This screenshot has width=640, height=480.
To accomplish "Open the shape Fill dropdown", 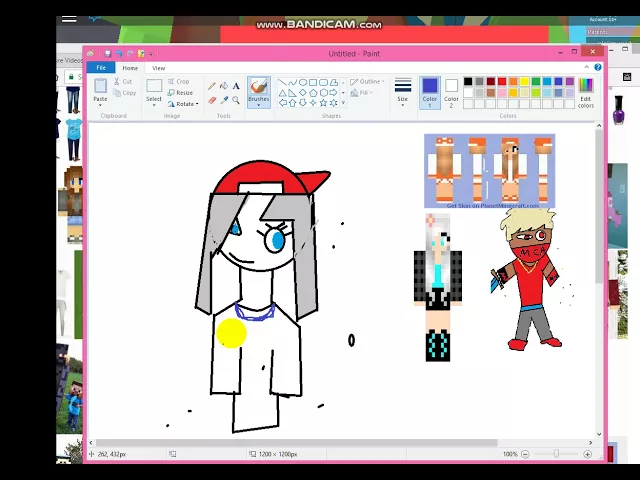I will [x=362, y=93].
